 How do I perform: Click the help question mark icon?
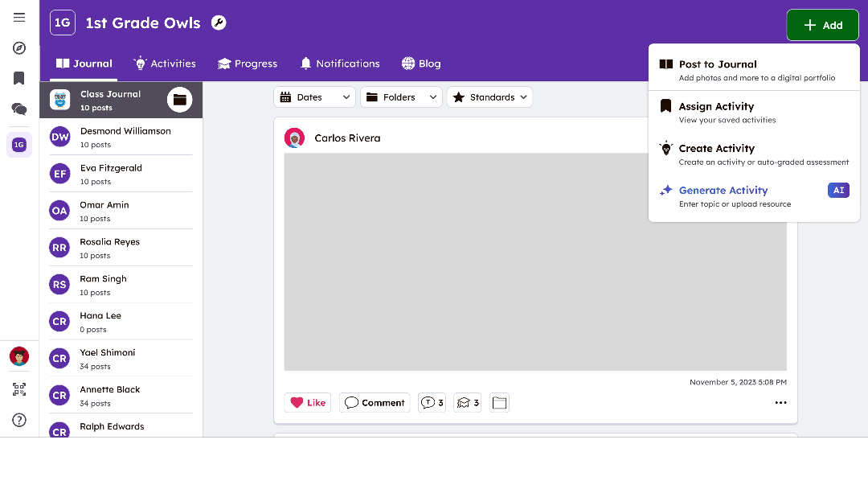coord(19,420)
